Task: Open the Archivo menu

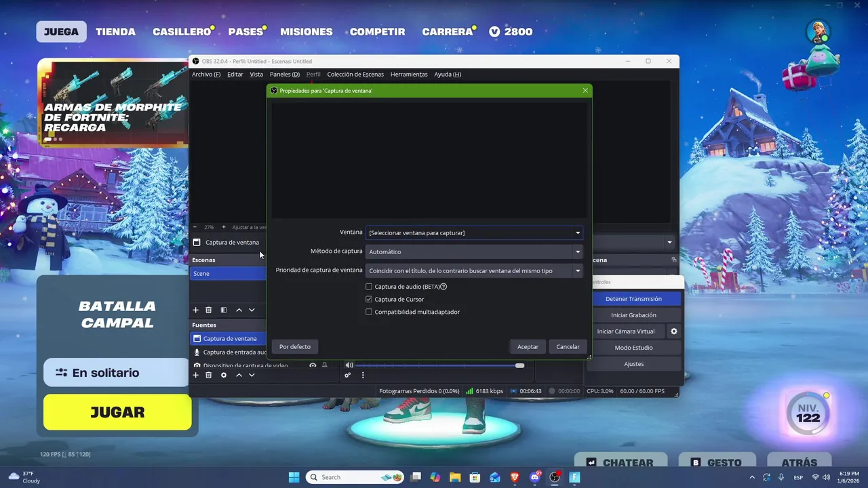Action: (x=206, y=74)
